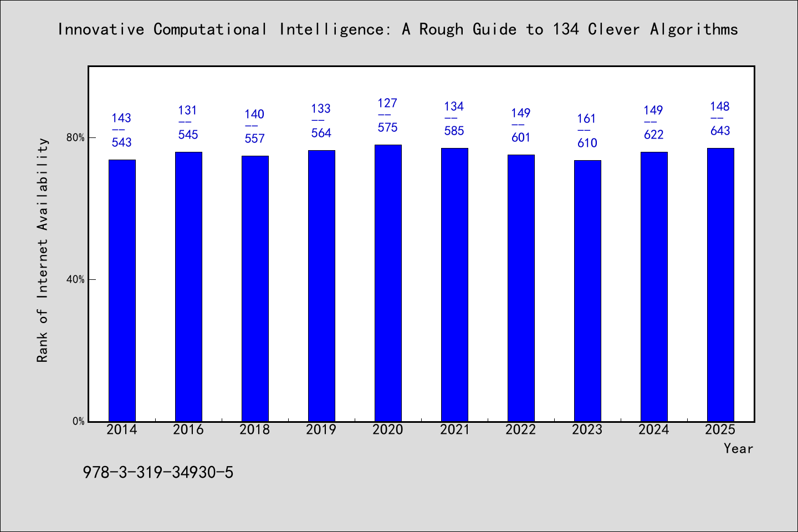Click the 40% y-axis tick label
Image resolution: width=798 pixels, height=532 pixels.
75,279
